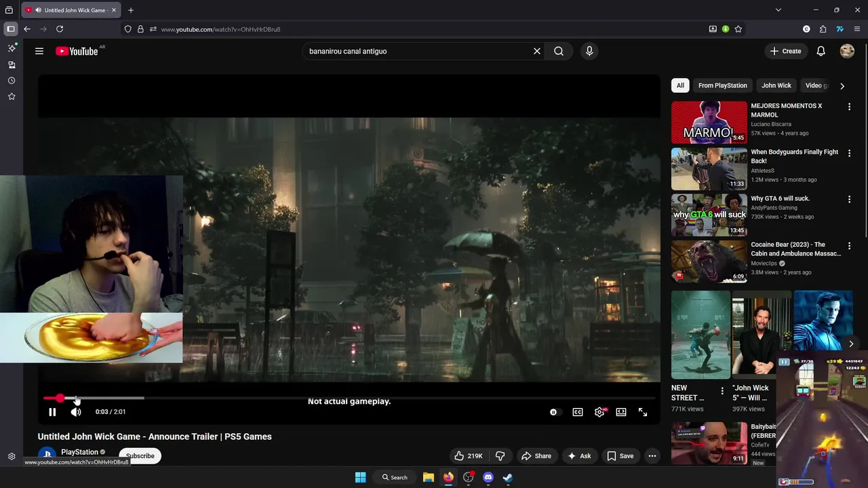Image resolution: width=868 pixels, height=488 pixels.
Task: Open options for Why GTA 6 will suck
Action: click(x=849, y=200)
